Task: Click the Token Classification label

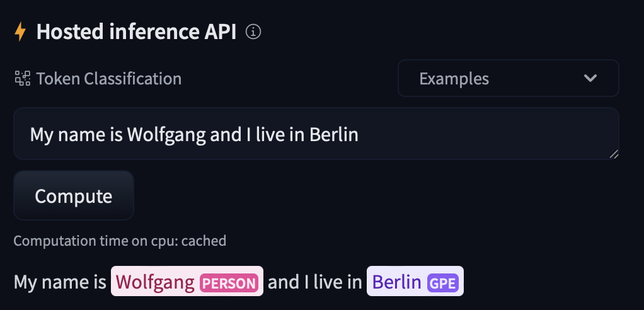Action: coord(108,79)
